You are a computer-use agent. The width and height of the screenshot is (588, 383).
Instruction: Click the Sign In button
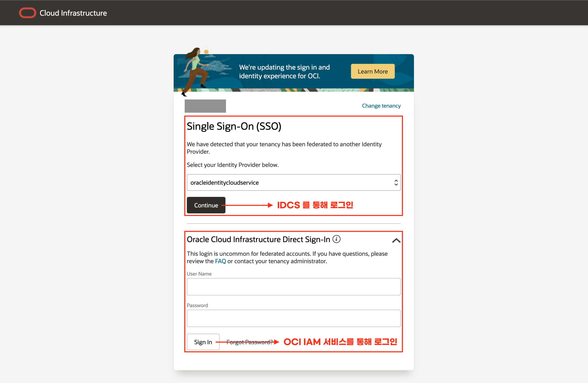click(x=203, y=342)
